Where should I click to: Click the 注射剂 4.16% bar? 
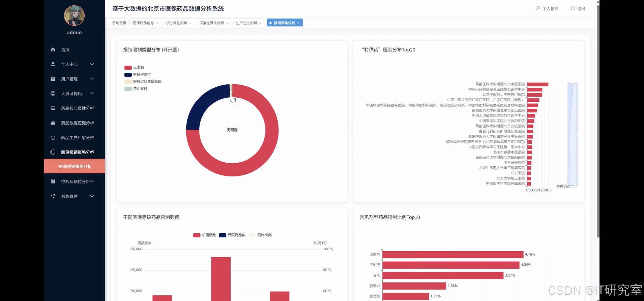click(x=453, y=255)
